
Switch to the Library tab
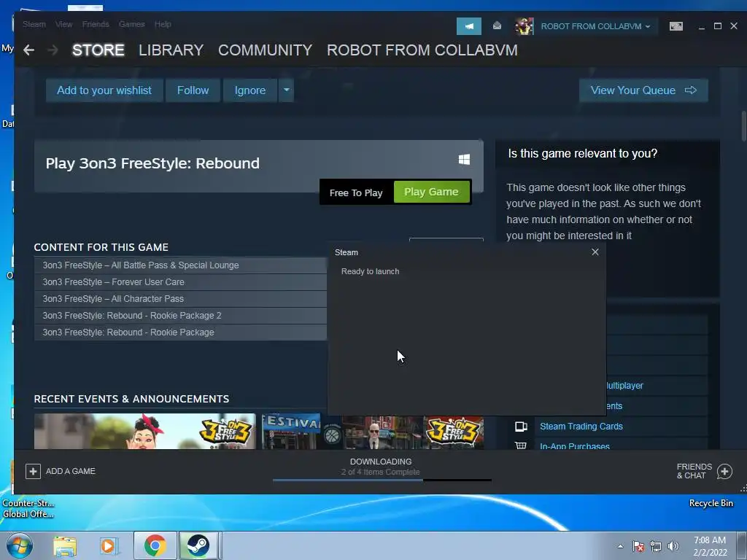(171, 50)
